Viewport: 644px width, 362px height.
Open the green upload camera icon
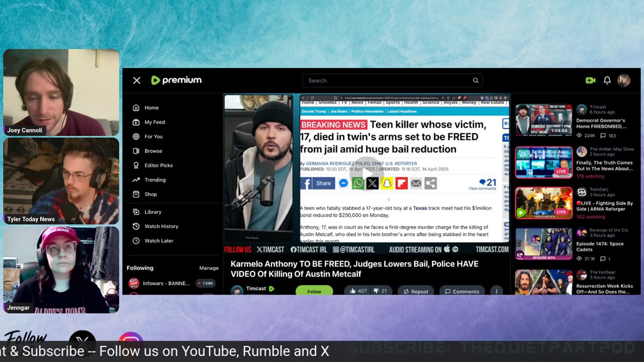(x=591, y=80)
